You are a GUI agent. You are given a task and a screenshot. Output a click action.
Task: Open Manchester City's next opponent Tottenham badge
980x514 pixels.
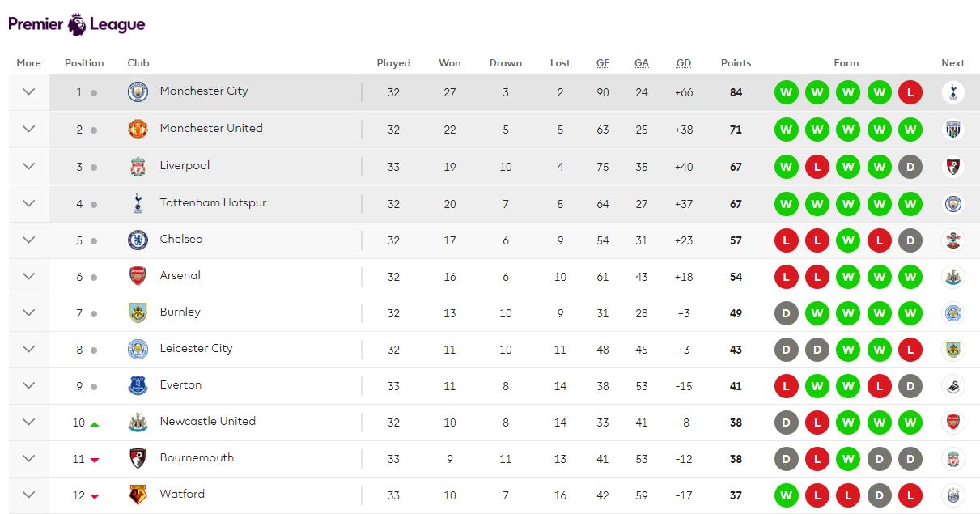click(x=952, y=92)
